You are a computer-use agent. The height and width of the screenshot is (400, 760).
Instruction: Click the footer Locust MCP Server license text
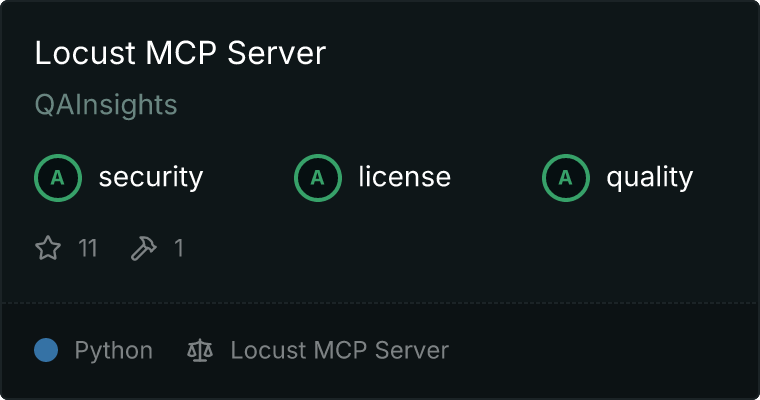tap(340, 350)
